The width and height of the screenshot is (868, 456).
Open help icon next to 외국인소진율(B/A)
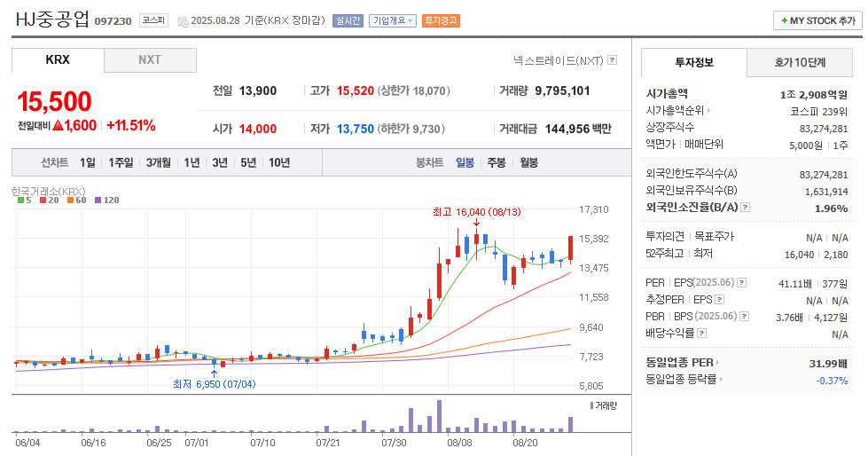point(745,208)
